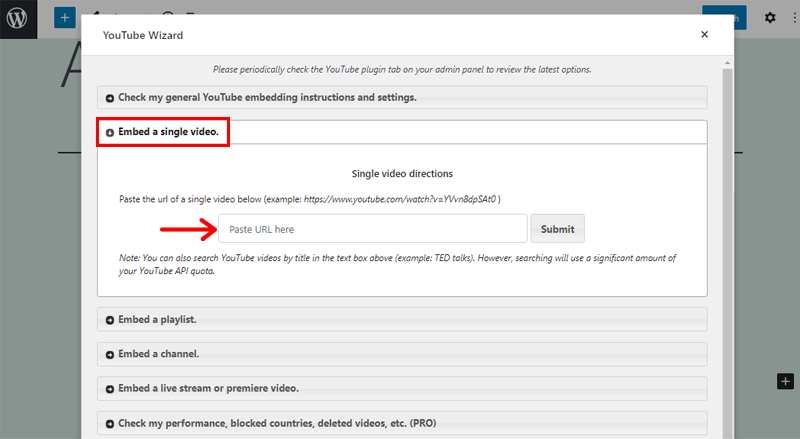Click the scrollbar up arrow in wizard
Viewport: 800px width, 439px height.
(x=727, y=63)
